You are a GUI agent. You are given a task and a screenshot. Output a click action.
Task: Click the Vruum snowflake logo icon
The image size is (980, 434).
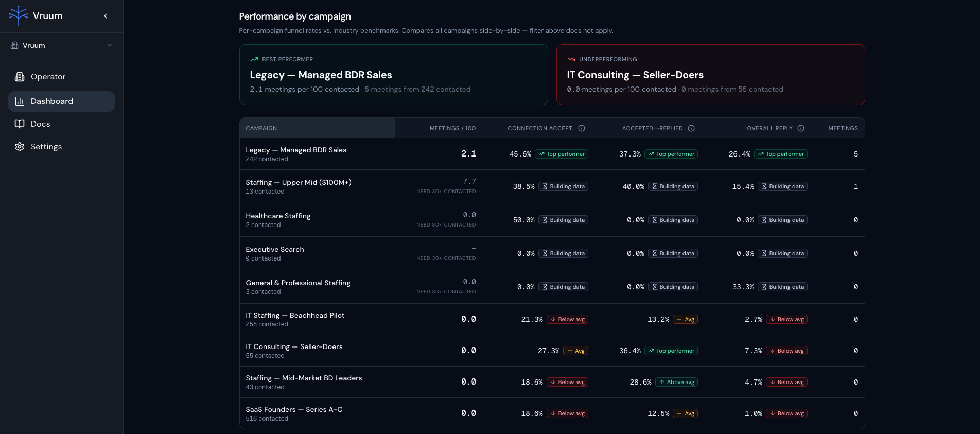pyautogui.click(x=19, y=15)
